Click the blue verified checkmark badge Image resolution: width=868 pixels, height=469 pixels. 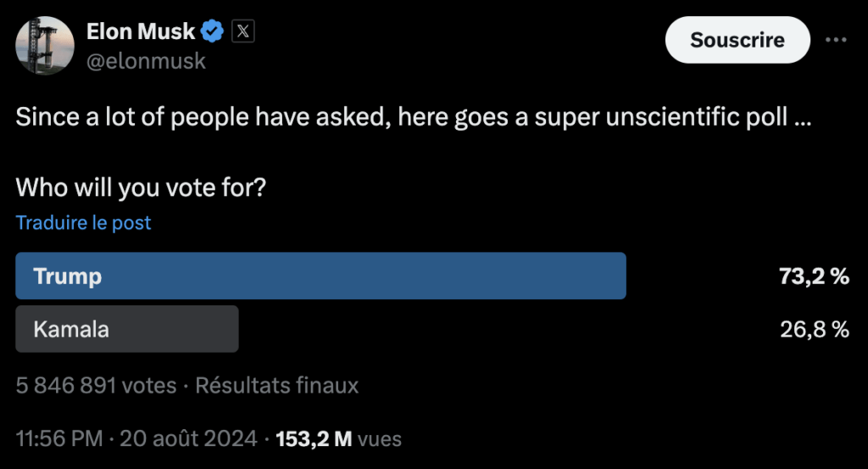point(211,31)
